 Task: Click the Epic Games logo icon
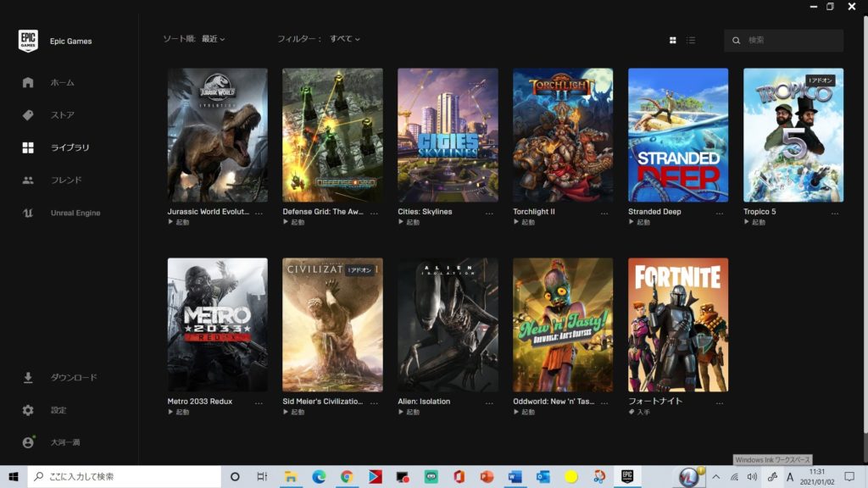28,41
